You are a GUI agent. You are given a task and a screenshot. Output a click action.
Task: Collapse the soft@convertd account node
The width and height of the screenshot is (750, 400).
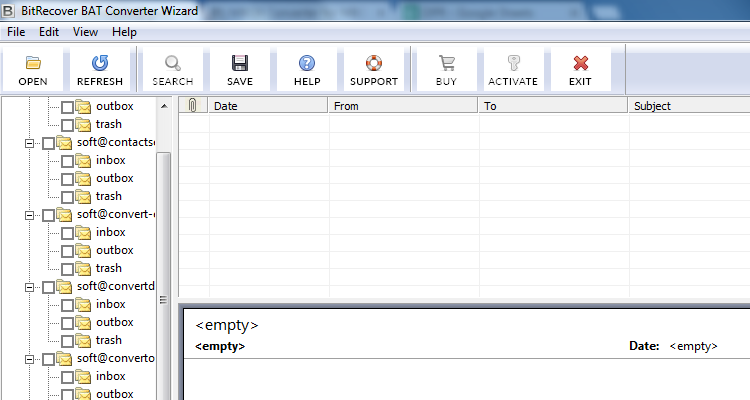(x=29, y=288)
